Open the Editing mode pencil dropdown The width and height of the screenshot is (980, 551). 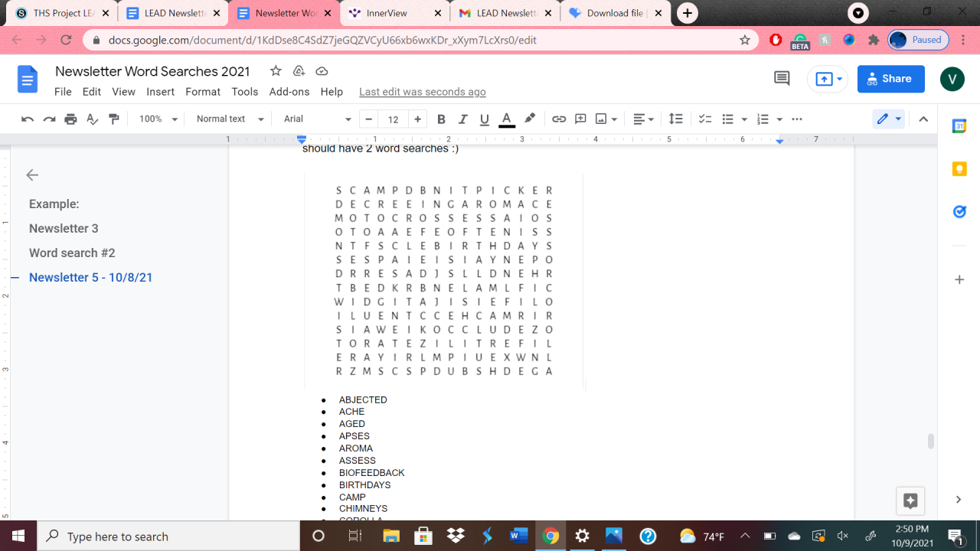point(889,119)
